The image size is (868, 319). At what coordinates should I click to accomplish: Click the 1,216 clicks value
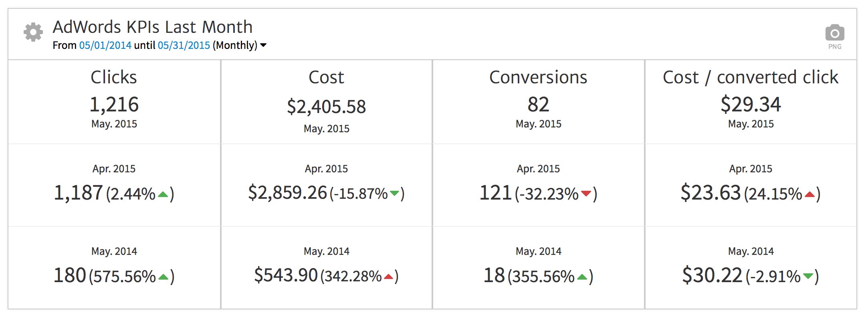(114, 104)
